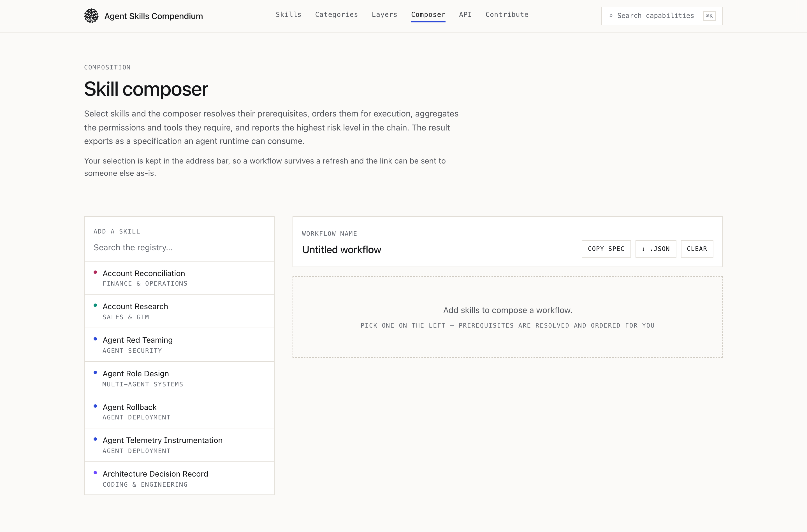Screen dimensions: 807x532
Task: Click the COPY SPEC button
Action: [606, 249]
